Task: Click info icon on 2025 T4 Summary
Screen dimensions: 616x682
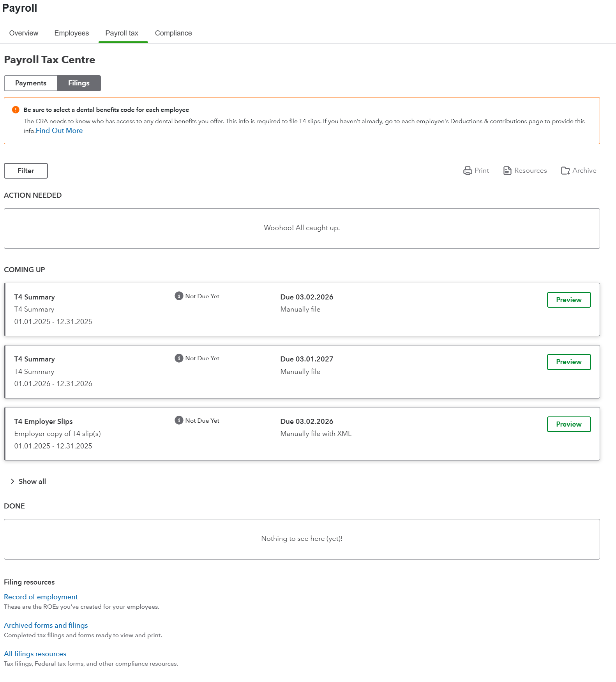Action: click(x=179, y=296)
